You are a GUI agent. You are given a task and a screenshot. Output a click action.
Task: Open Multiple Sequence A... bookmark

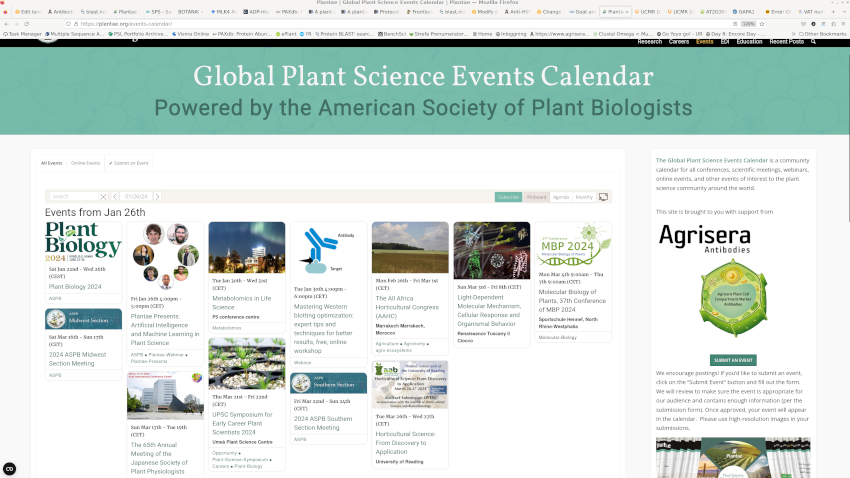click(x=74, y=34)
